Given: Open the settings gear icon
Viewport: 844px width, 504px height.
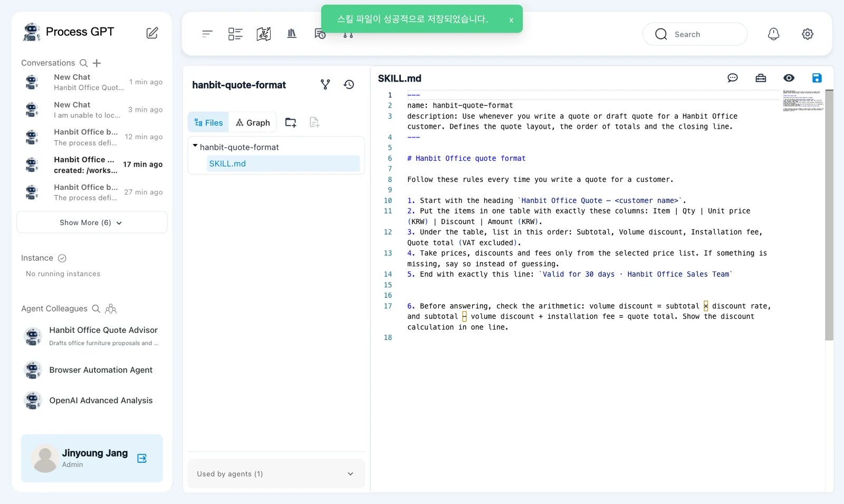Looking at the screenshot, I should tap(808, 34).
